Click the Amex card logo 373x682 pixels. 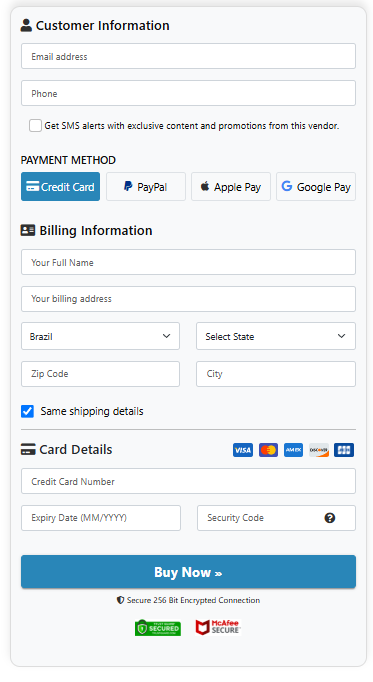(293, 450)
